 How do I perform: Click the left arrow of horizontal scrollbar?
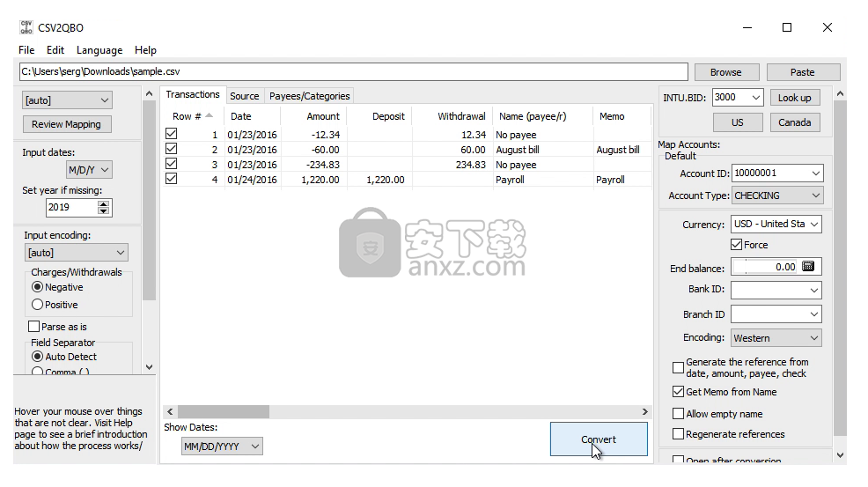(170, 411)
